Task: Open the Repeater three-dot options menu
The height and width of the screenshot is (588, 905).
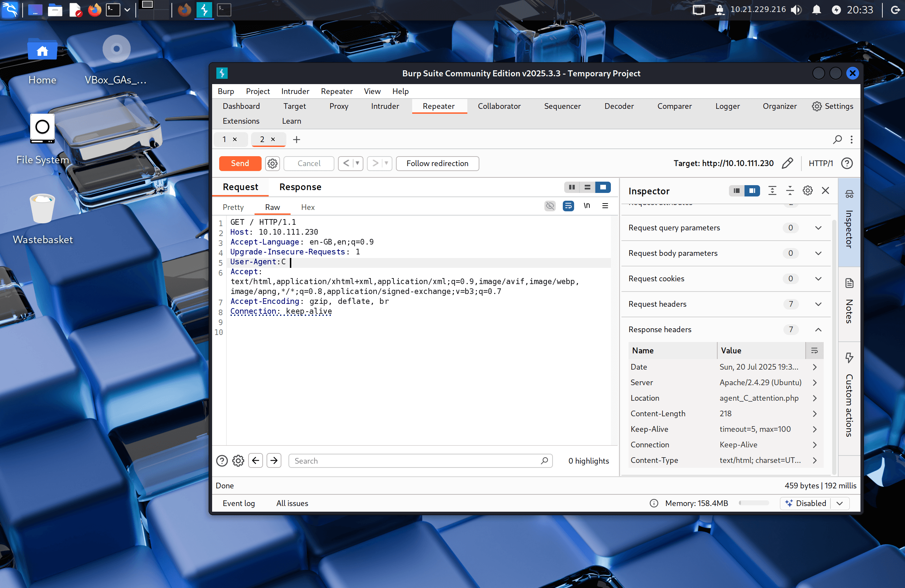Action: [x=851, y=140]
